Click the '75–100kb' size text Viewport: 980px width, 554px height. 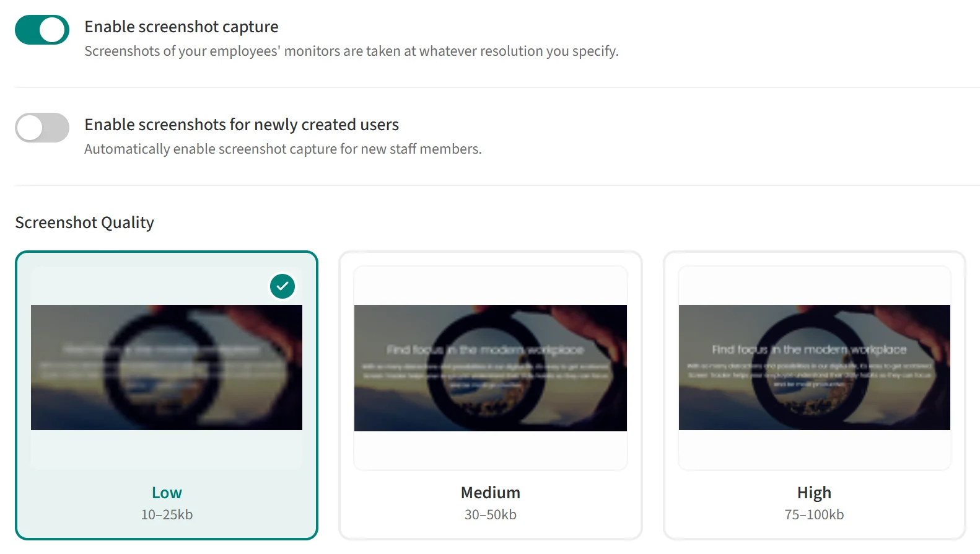tap(814, 514)
